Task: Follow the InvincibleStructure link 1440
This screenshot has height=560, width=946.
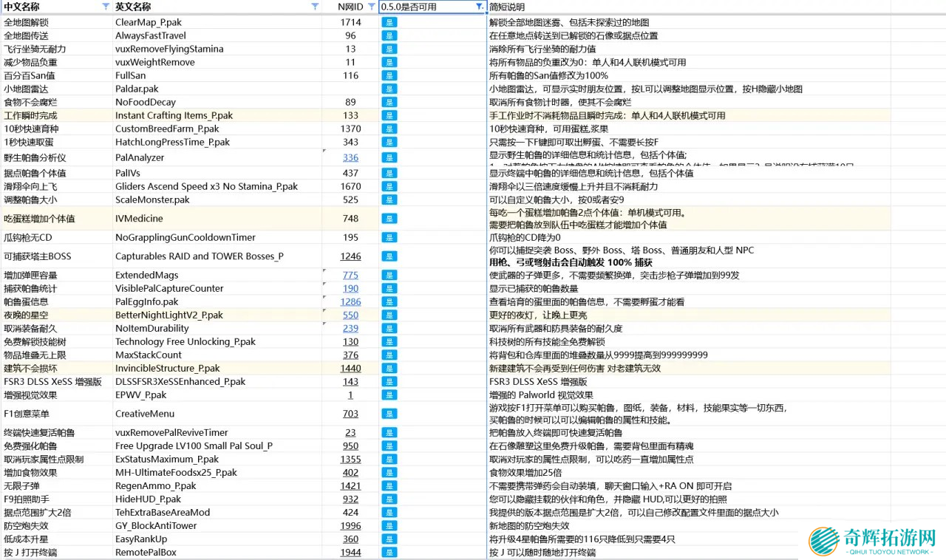Action: pos(350,368)
